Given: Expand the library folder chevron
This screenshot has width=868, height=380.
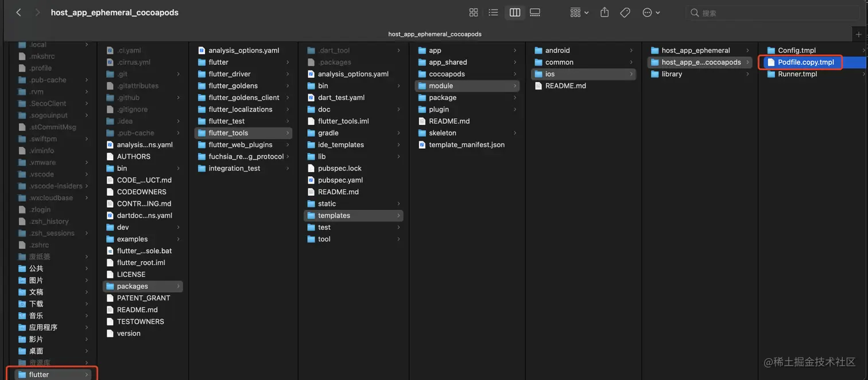Looking at the screenshot, I should (x=748, y=74).
